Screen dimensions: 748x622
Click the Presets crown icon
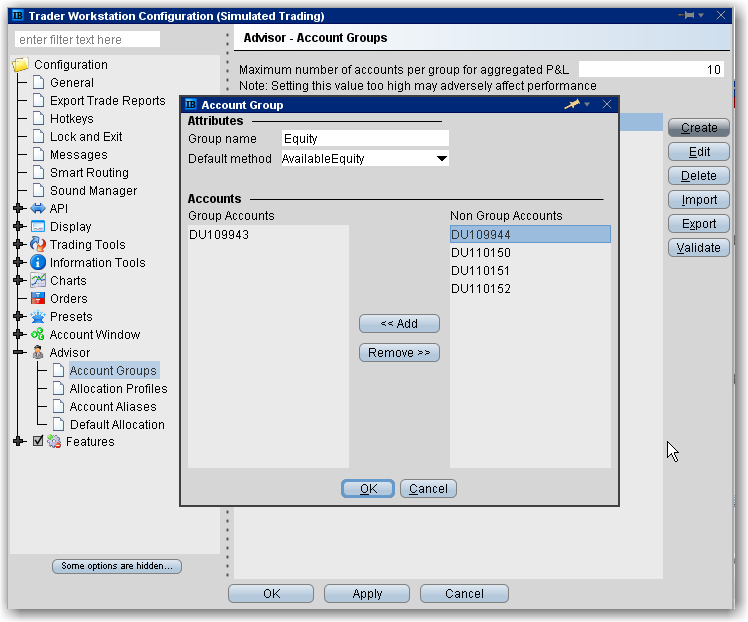(x=38, y=317)
